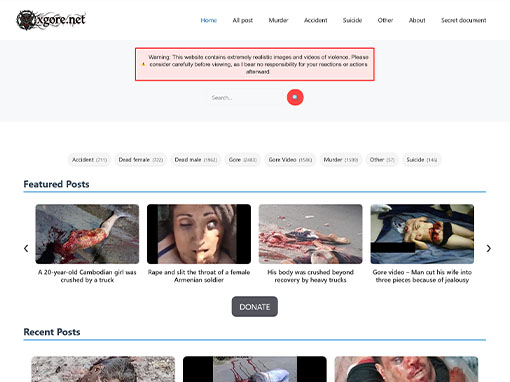Advance featured carousel with right arrow
The image size is (510, 382).
coord(488,248)
